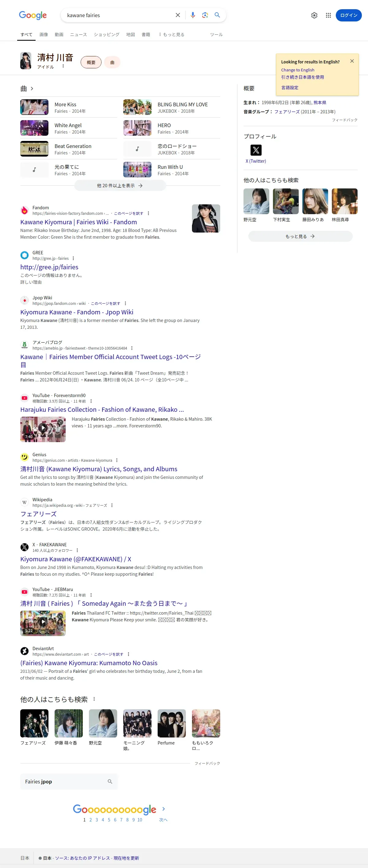Click the ログイン sign-in button
Screen dimensions: 368x868
pos(348,15)
